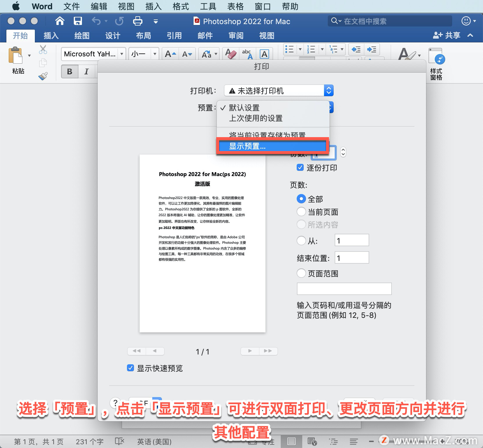
Task: Click the smiley feedback icon
Action: (x=466, y=21)
